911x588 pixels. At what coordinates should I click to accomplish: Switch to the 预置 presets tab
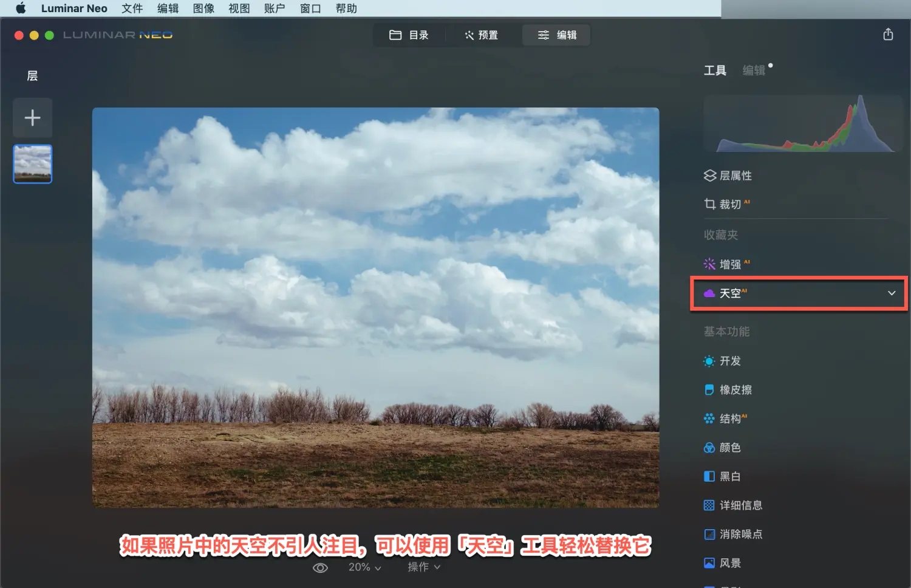[x=481, y=35]
